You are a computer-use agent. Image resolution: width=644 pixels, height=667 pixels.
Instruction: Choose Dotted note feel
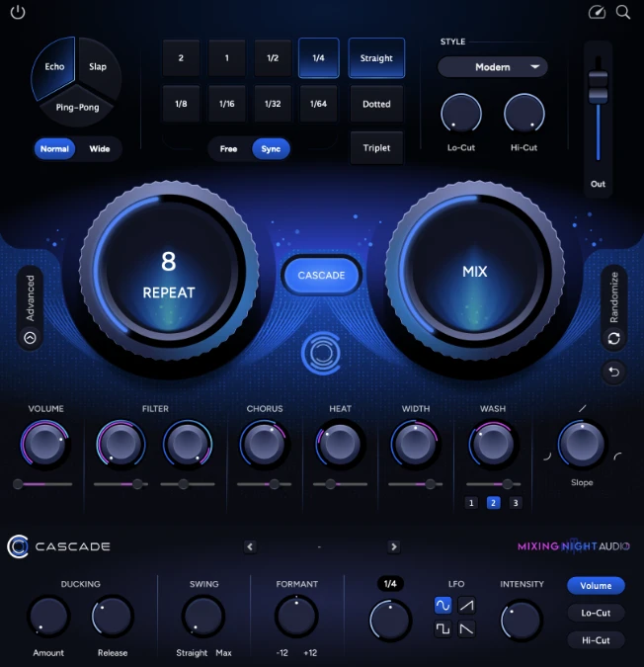tap(376, 104)
